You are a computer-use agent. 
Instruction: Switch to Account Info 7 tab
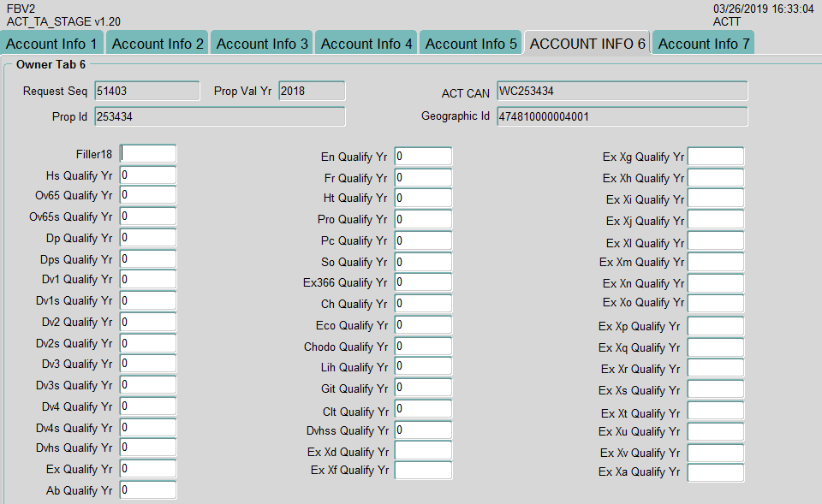[703, 44]
